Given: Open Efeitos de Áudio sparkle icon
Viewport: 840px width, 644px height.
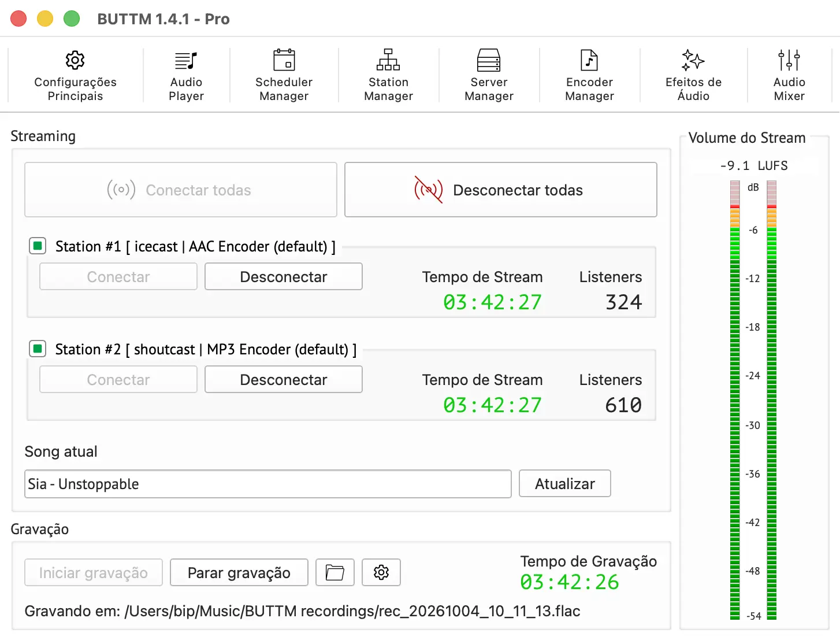Looking at the screenshot, I should [x=693, y=60].
